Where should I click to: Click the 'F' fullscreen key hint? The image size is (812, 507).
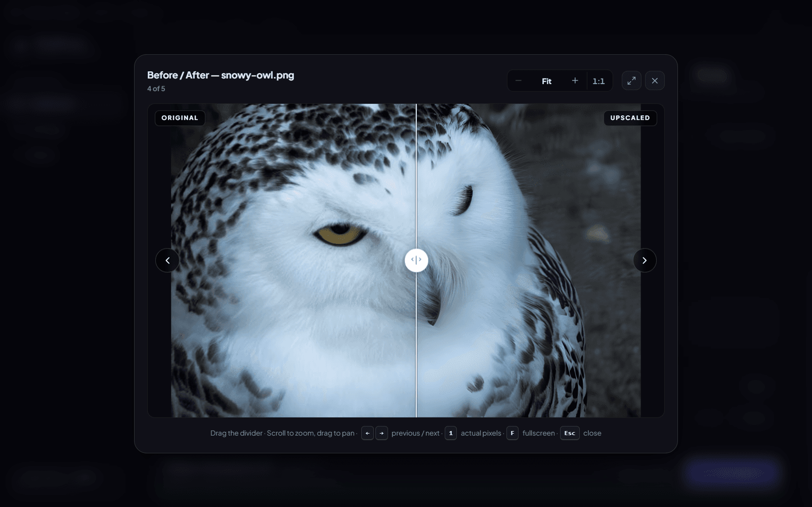point(512,433)
